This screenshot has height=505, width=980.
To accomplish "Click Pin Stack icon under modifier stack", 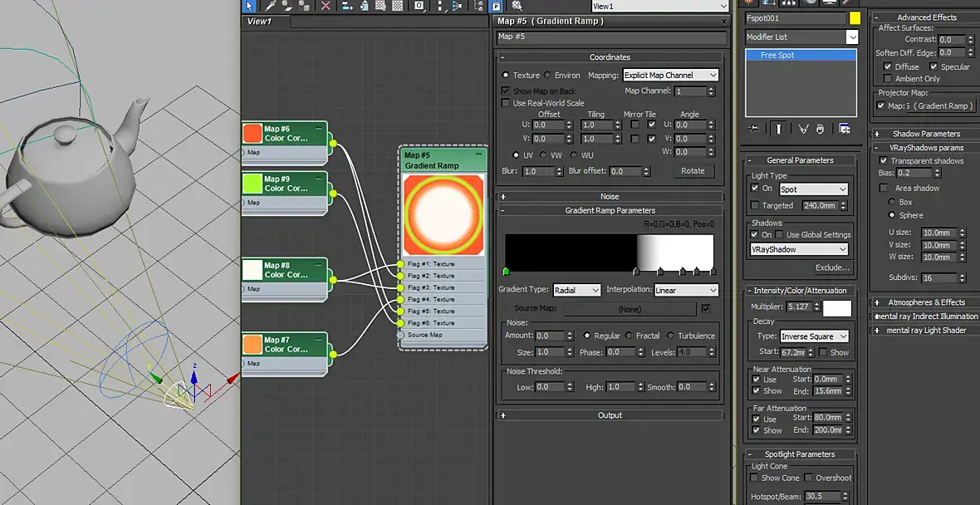I will (753, 128).
